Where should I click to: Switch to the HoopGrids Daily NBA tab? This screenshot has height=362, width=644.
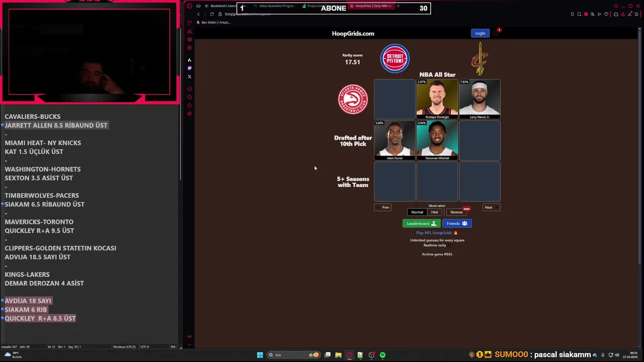(x=372, y=6)
